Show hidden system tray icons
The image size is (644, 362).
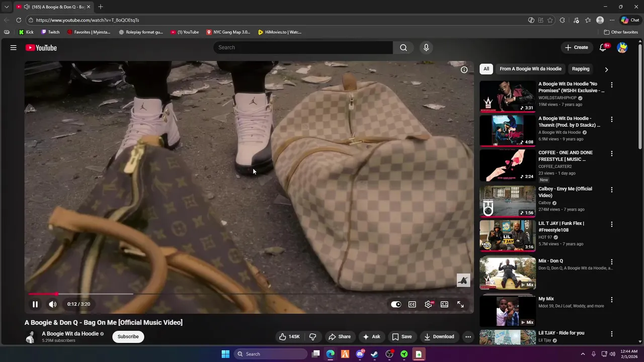pyautogui.click(x=583, y=354)
